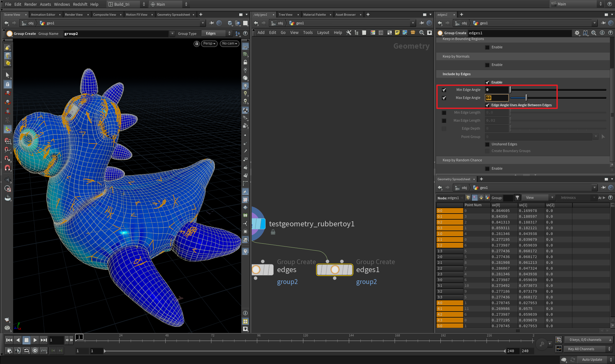Enable the Min Edge Length checkbox
Screen dimensions: 615x364
tap(444, 113)
